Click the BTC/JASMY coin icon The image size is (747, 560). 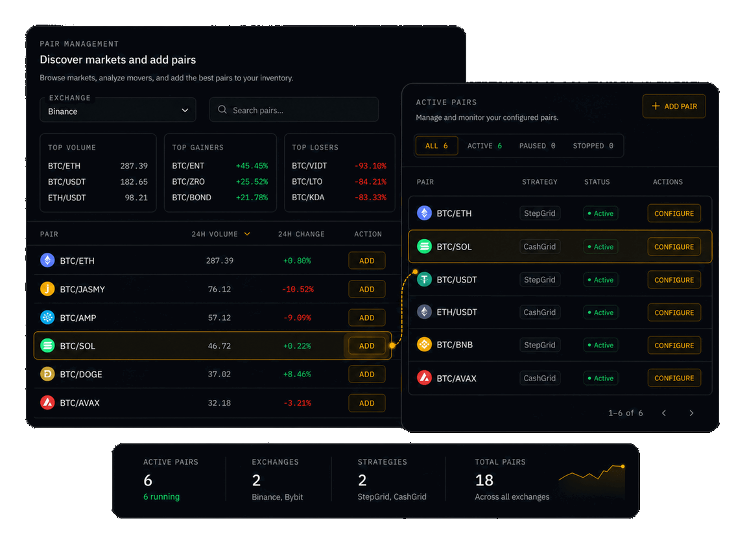coord(47,289)
